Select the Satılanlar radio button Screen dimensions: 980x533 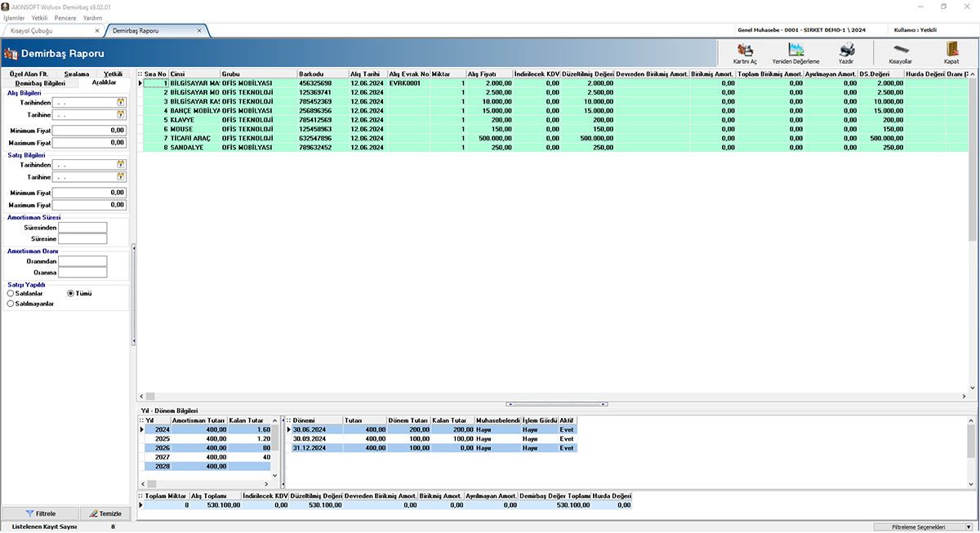[x=11, y=293]
